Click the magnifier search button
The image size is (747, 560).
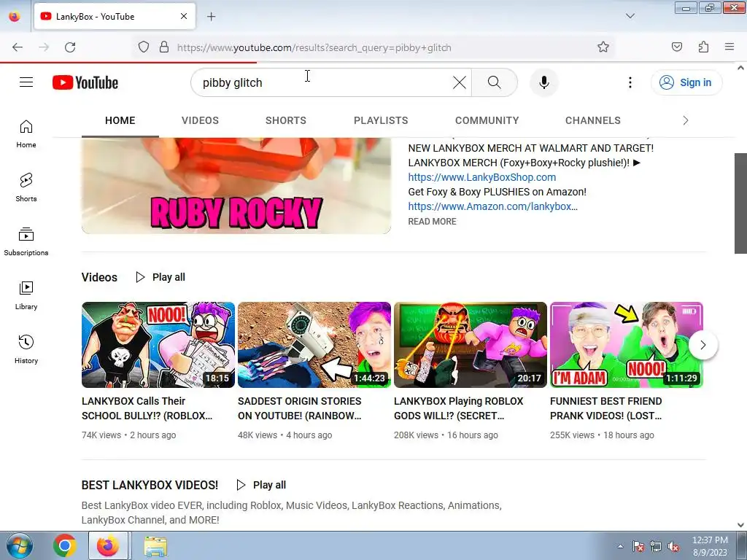tap(495, 82)
